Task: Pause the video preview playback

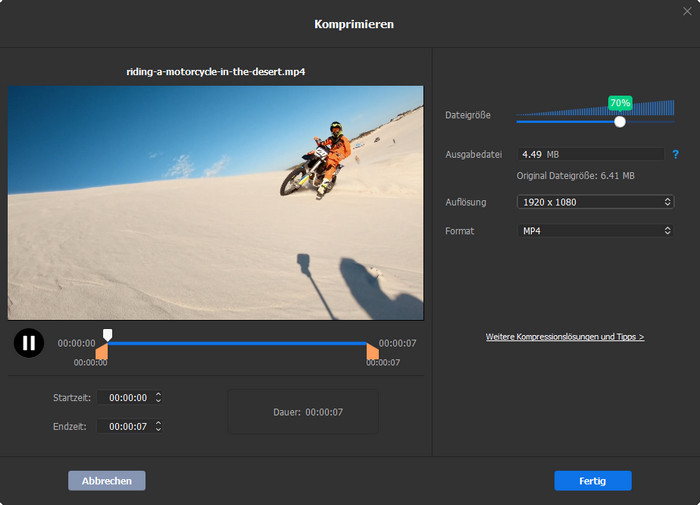Action: (x=29, y=343)
